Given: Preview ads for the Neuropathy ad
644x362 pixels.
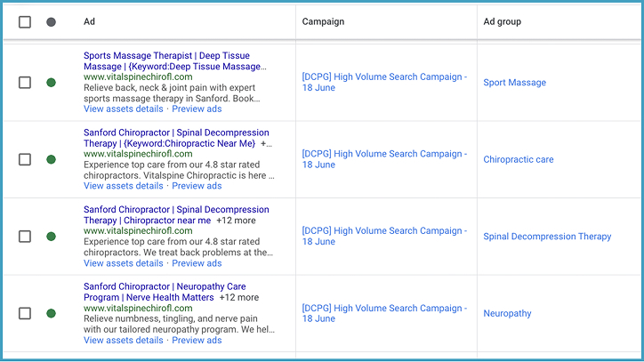Looking at the screenshot, I should click(x=197, y=341).
